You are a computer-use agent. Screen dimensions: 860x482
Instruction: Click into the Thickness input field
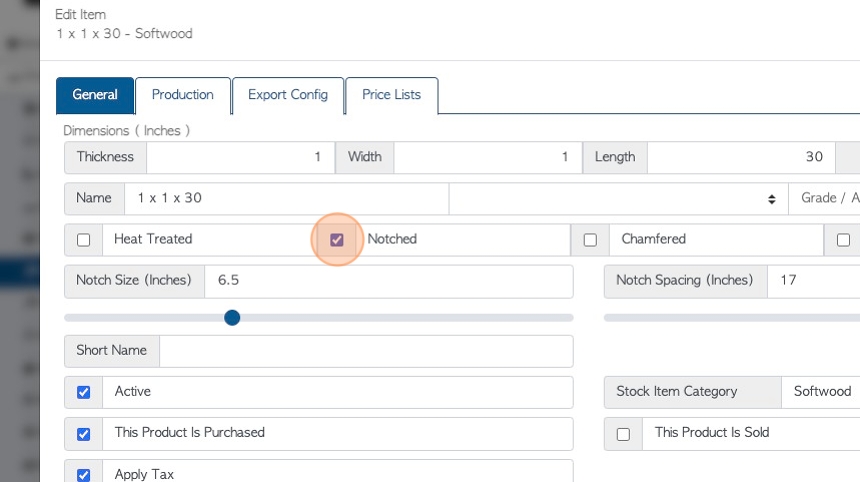240,157
